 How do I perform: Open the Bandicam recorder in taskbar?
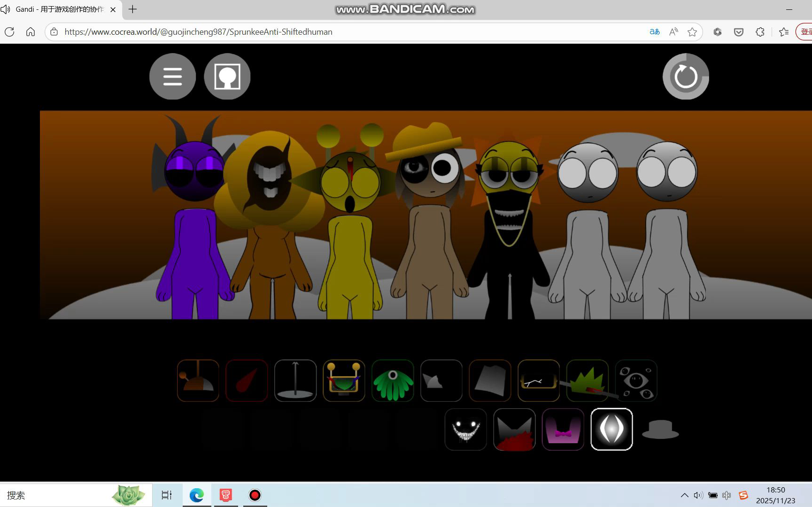click(x=255, y=495)
